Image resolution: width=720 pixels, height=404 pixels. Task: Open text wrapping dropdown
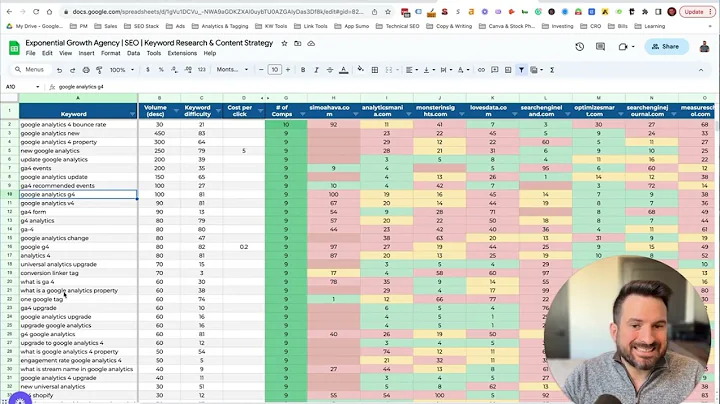coord(446,70)
